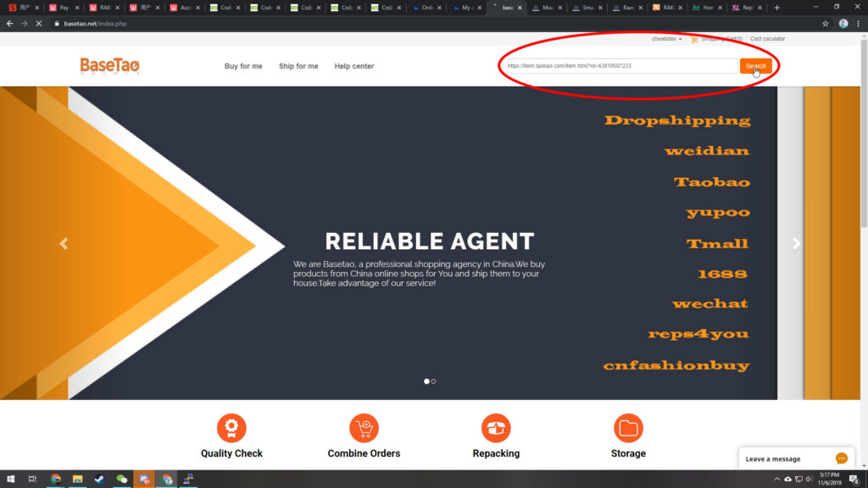This screenshot has width=868, height=488.
Task: Click the Storage folder icon
Action: pyautogui.click(x=628, y=428)
